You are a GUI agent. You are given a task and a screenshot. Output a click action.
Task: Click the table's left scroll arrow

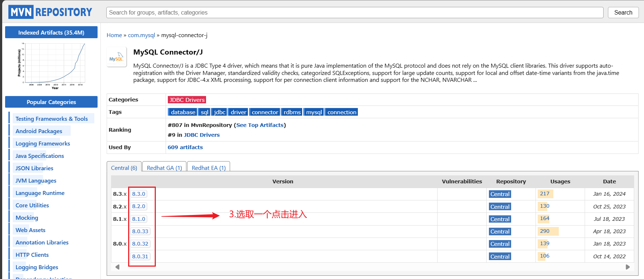tap(117, 267)
